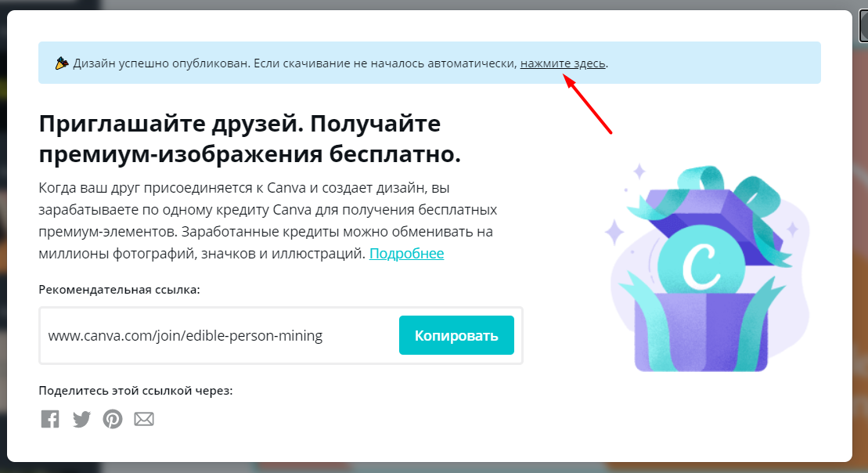Close the dialog with the top-right corner button
This screenshot has width=868, height=473.
pos(863,26)
